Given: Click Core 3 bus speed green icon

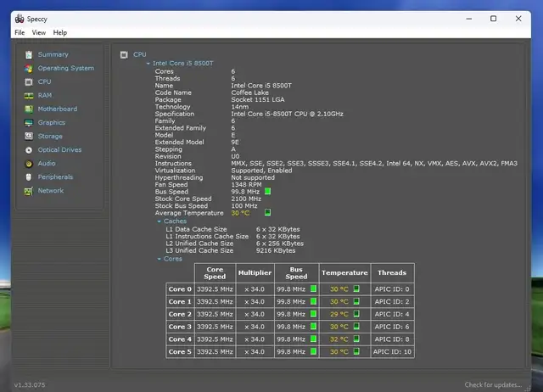Looking at the screenshot, I should coord(313,326).
